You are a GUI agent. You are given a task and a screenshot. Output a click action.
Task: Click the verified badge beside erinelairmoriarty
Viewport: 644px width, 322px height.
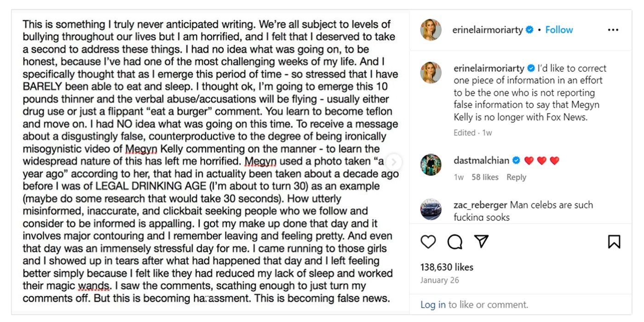pos(529,29)
